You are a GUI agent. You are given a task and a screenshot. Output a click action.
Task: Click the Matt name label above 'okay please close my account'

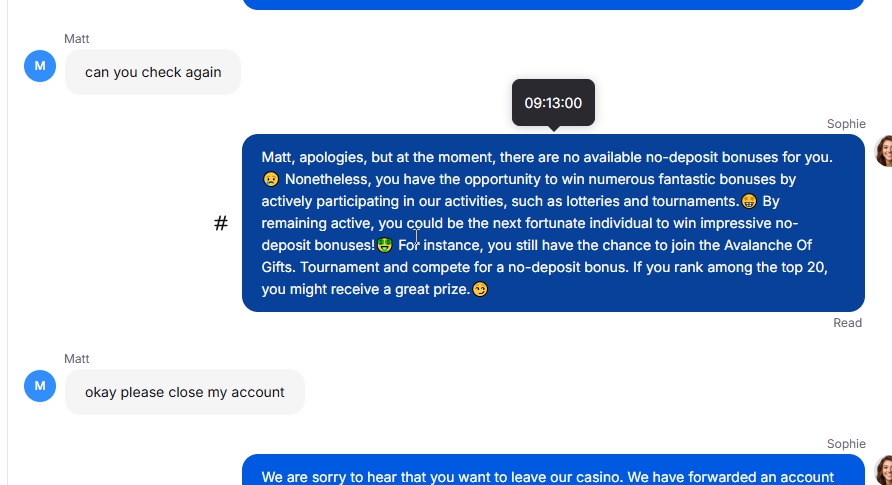point(77,359)
